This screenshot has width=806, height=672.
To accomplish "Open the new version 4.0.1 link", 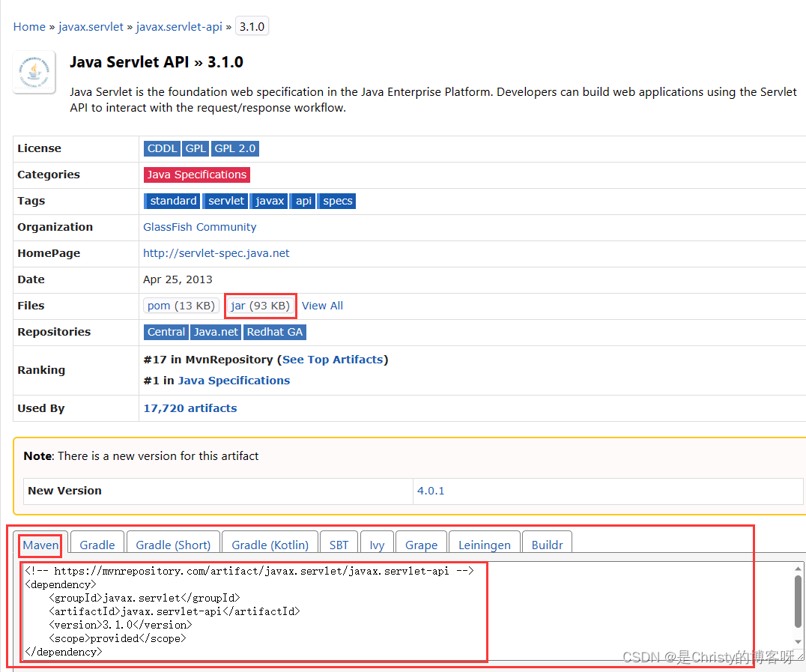I will click(x=431, y=491).
